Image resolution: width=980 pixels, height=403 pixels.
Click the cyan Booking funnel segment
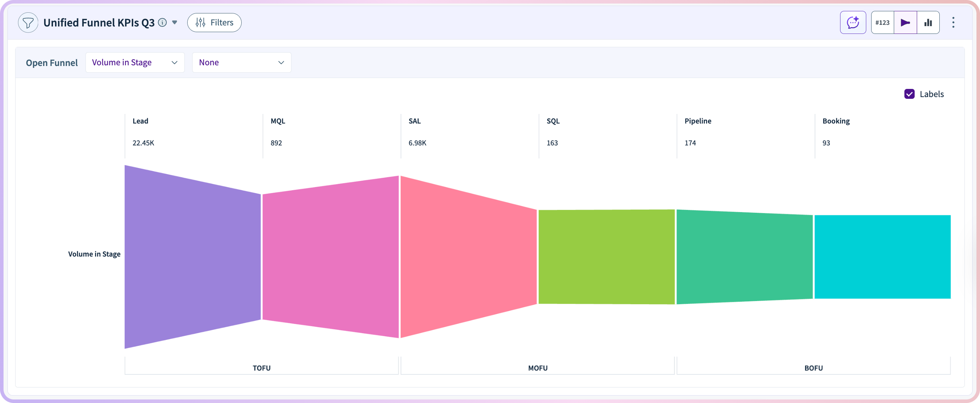pos(882,257)
